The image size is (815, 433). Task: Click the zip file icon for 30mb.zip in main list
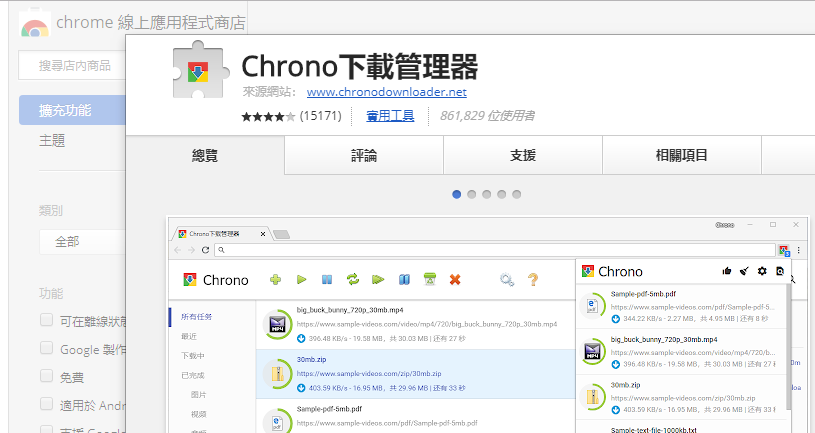pos(277,374)
